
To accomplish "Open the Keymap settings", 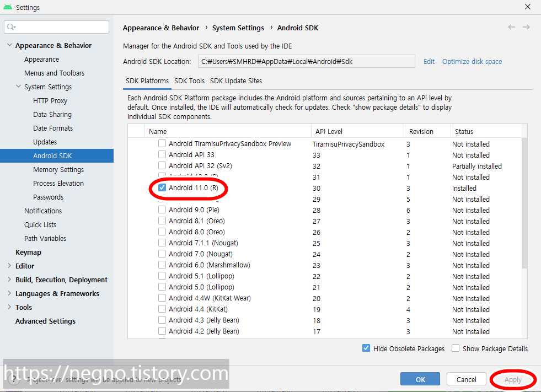I will (28, 253).
